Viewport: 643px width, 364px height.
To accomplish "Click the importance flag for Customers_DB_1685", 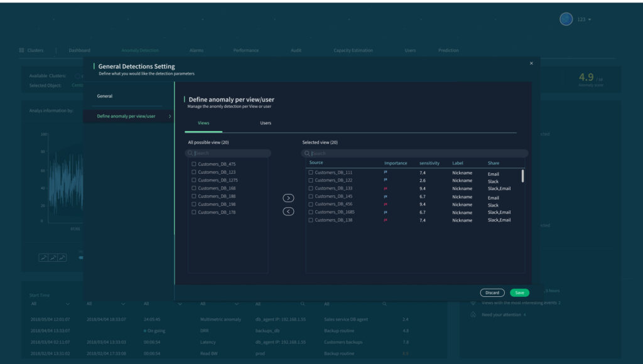I will (386, 212).
